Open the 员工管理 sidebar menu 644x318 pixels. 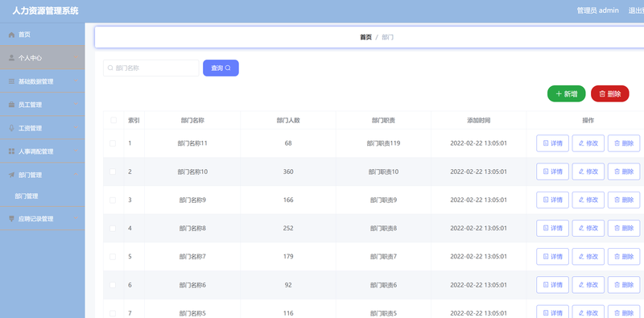[x=43, y=105]
